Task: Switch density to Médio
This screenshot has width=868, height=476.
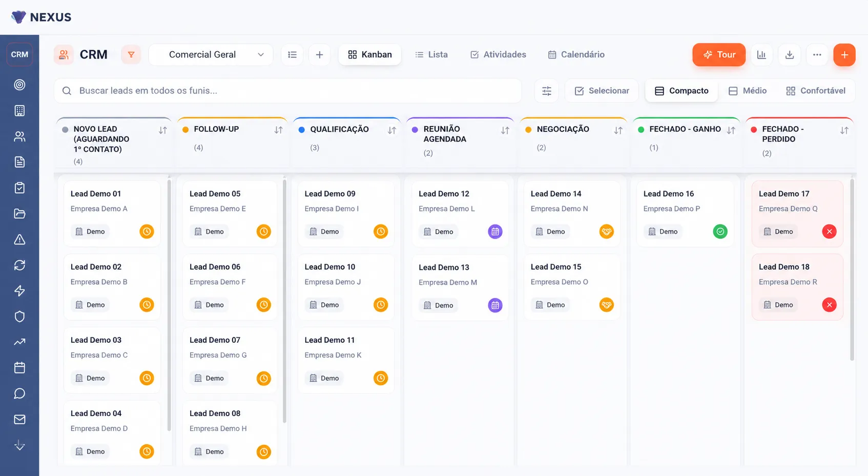Action: point(748,91)
